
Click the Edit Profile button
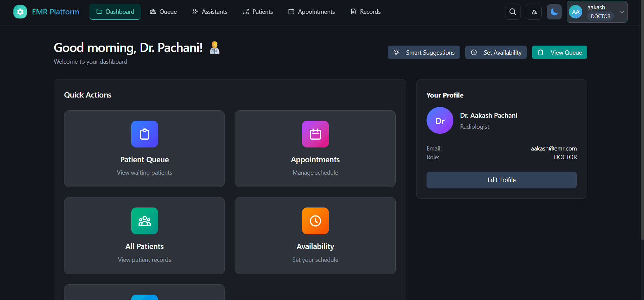pos(501,180)
